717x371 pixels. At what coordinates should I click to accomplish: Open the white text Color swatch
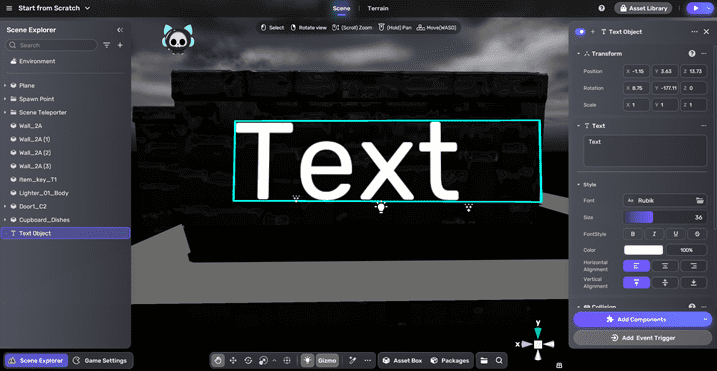(x=643, y=250)
